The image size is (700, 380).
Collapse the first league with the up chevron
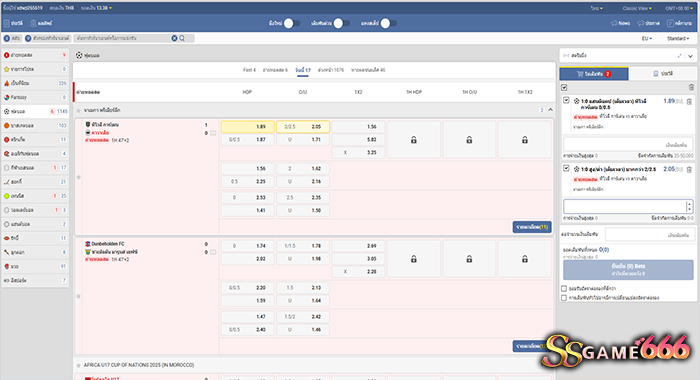550,110
